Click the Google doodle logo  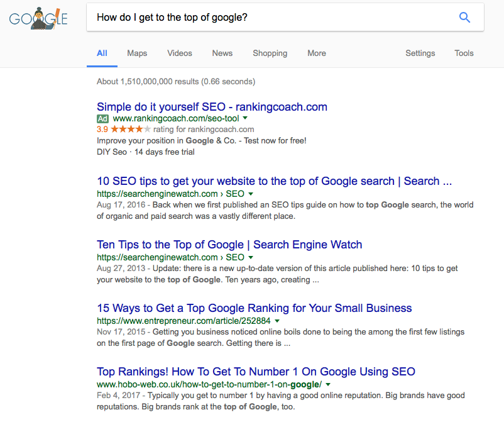pos(38,18)
